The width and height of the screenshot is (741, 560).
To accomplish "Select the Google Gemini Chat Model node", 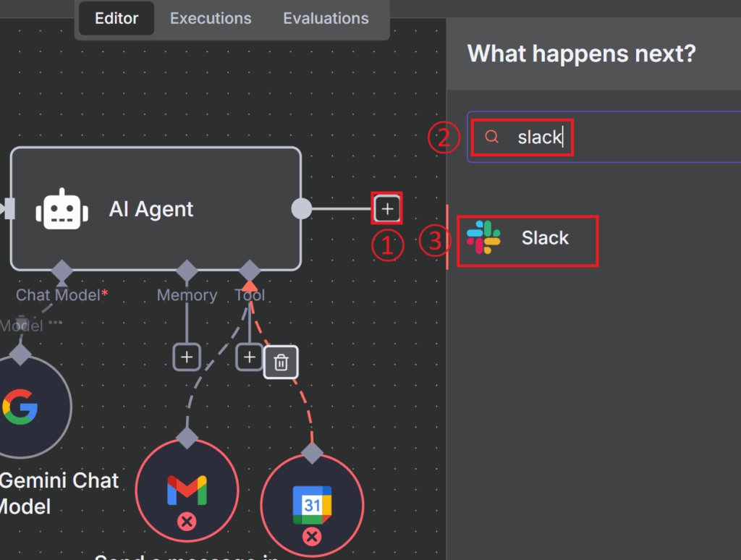I will (x=22, y=406).
